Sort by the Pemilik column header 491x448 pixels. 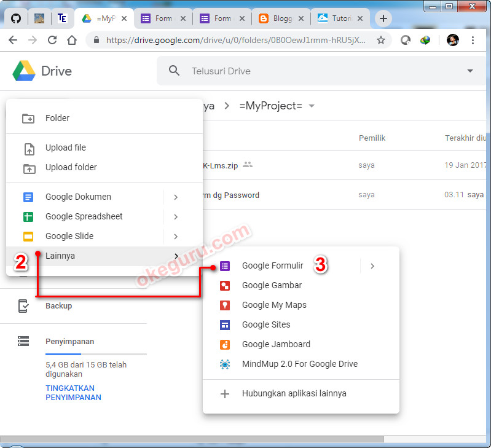[x=372, y=138]
